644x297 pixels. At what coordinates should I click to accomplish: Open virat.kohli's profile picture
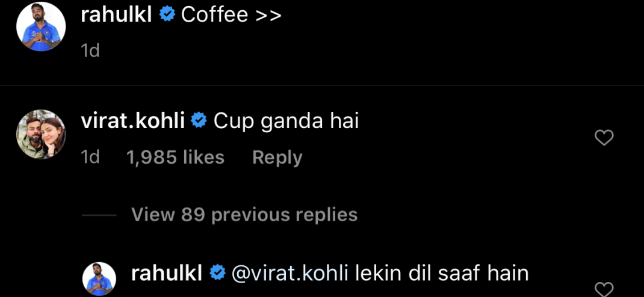[41, 134]
